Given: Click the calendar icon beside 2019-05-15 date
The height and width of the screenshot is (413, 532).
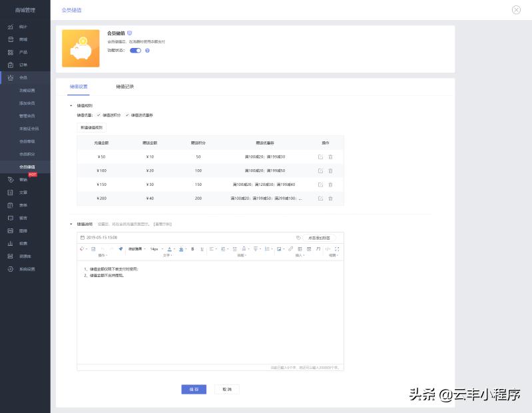Looking at the screenshot, I should [82, 238].
